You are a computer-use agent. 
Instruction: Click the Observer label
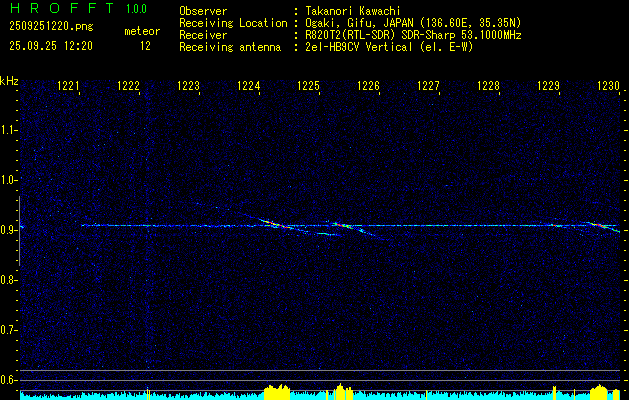pos(203,11)
